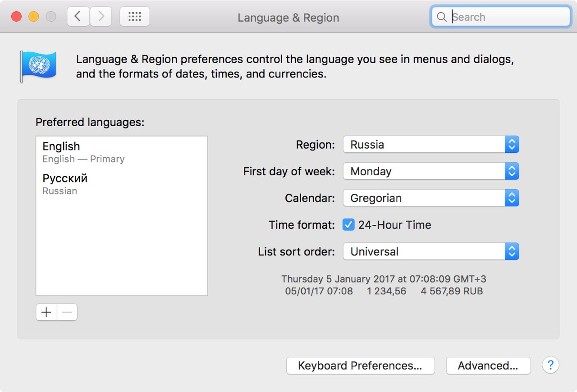The image size is (577, 392).
Task: Click the back navigation arrow
Action: click(x=78, y=17)
